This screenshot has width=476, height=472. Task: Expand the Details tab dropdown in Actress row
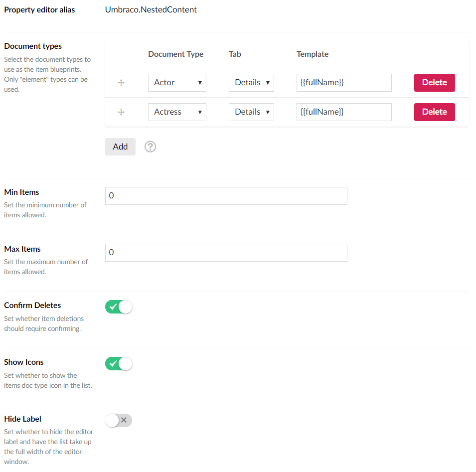pyautogui.click(x=251, y=112)
